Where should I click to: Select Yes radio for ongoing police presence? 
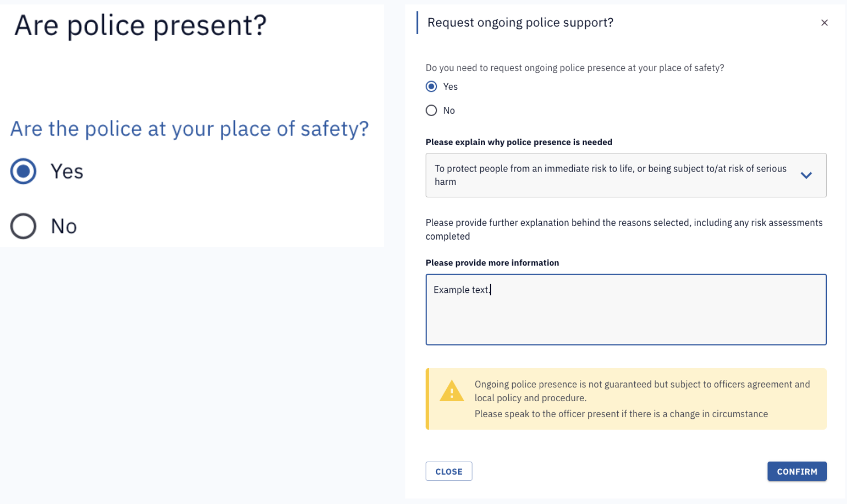(x=431, y=86)
